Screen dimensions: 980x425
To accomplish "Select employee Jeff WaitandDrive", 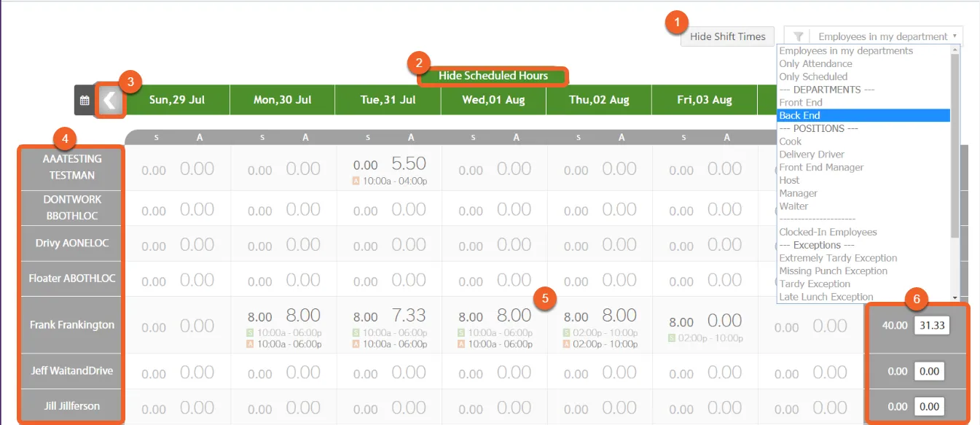I will click(x=72, y=371).
